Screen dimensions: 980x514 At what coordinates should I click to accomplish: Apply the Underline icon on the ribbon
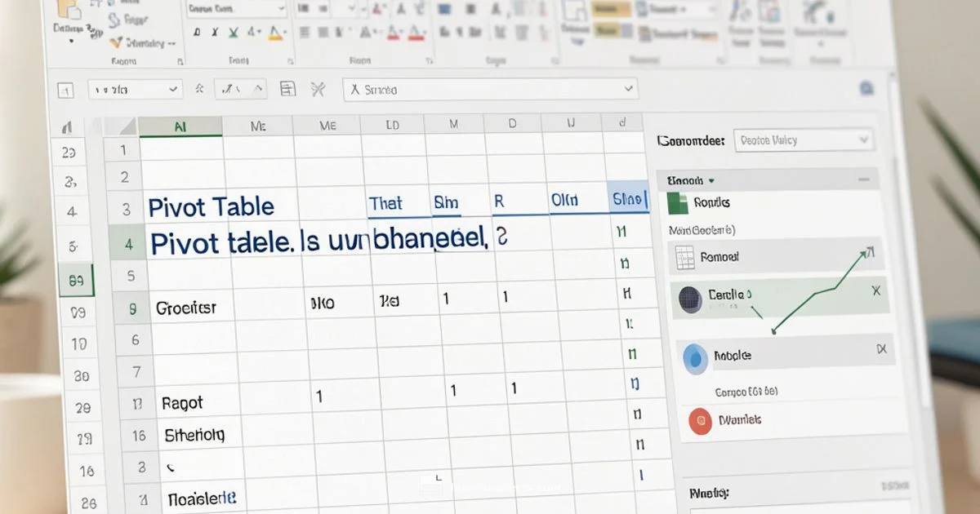coord(234,33)
